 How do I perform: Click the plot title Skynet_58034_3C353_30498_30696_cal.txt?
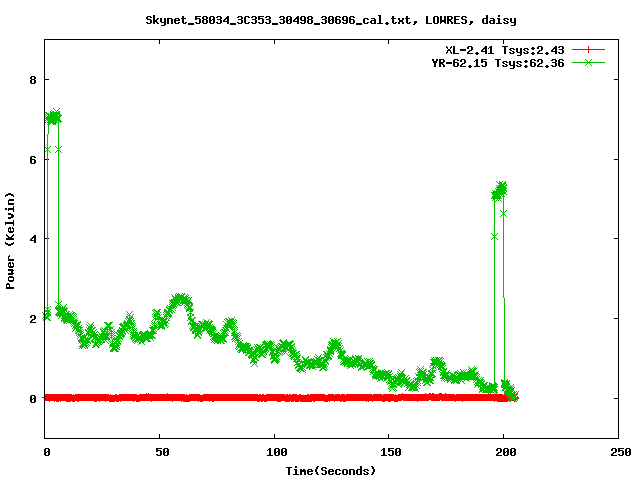pyautogui.click(x=331, y=20)
